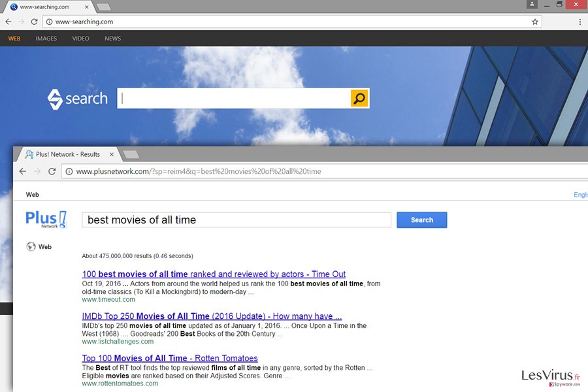Click site info icon beside www-searching.com URL
The height and width of the screenshot is (392, 588).
tap(49, 22)
